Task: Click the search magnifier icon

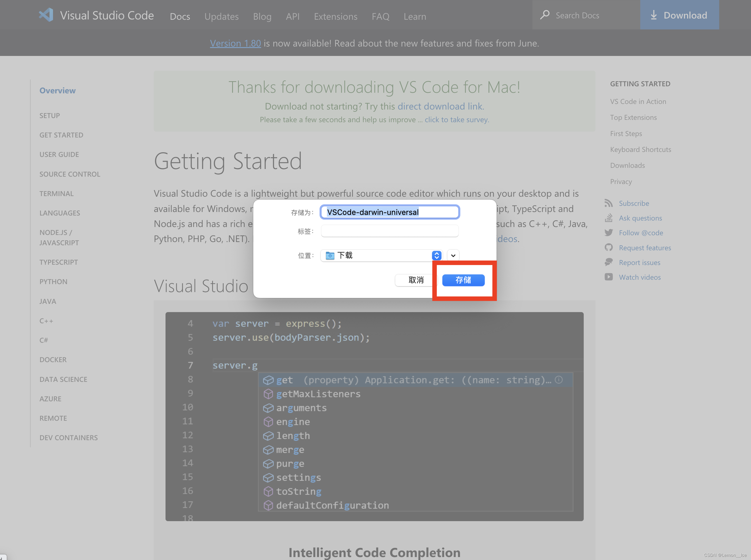Action: pyautogui.click(x=545, y=15)
